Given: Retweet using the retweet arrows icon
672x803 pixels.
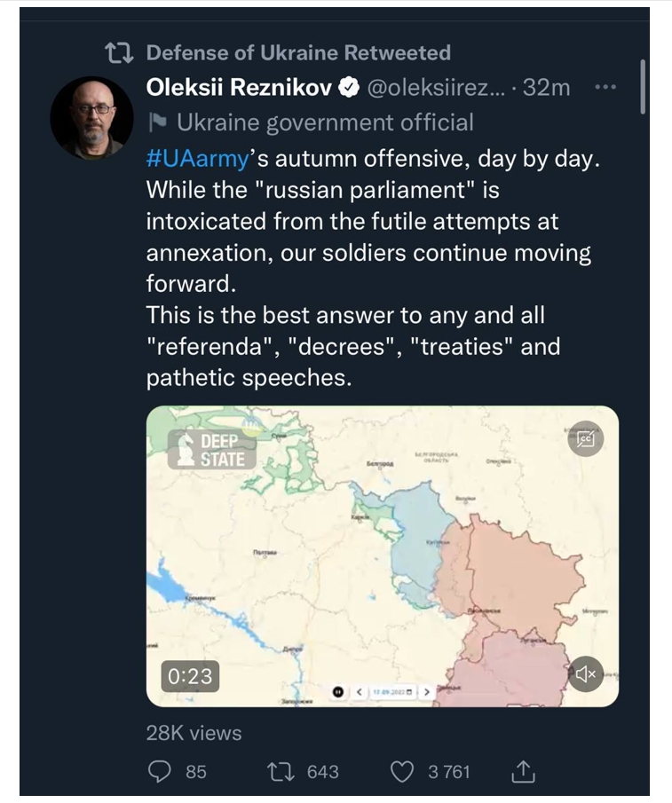Looking at the screenshot, I should [x=281, y=771].
